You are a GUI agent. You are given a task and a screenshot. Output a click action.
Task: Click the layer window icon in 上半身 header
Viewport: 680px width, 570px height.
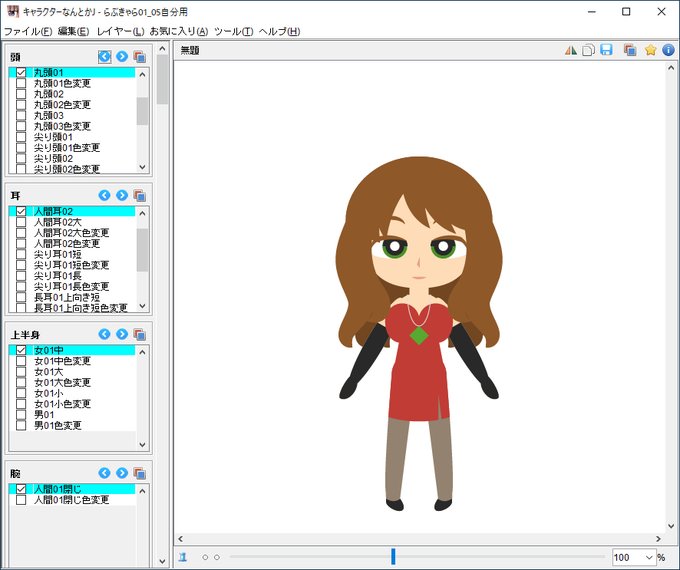[139, 334]
